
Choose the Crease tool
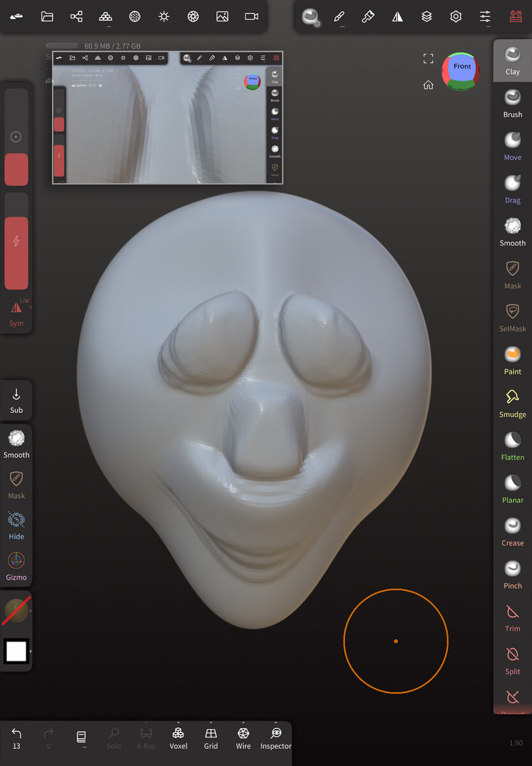tap(512, 531)
